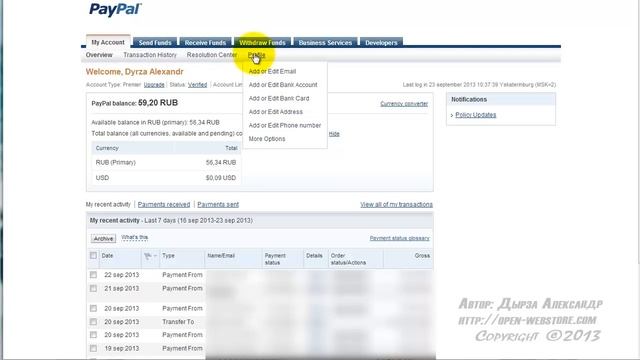Open the Withdraw Funds tab
640x360 pixels.
(x=262, y=42)
